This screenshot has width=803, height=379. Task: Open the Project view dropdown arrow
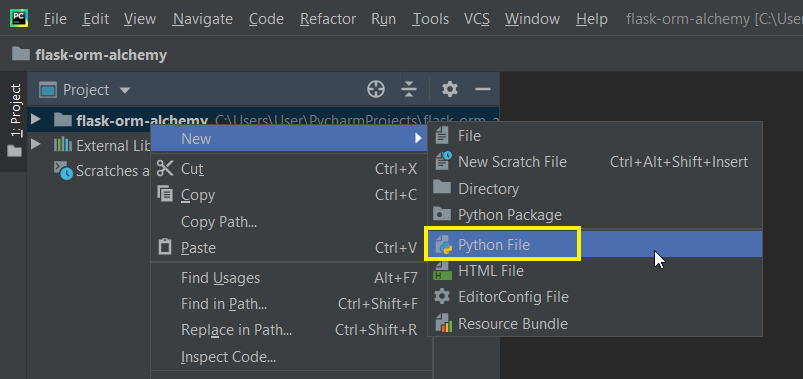124,91
